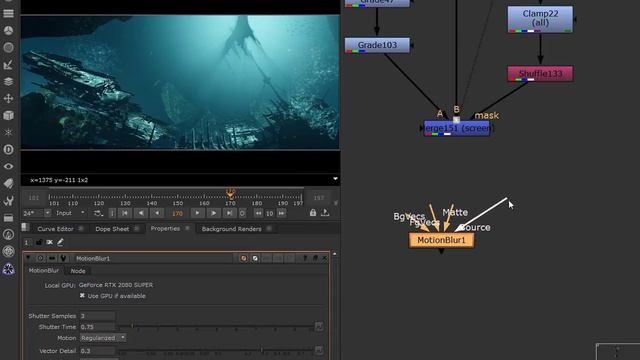Viewport: 640px width, 360px height.
Task: Center MotionBlur1 node in node graph
Action: pyautogui.click(x=40, y=258)
